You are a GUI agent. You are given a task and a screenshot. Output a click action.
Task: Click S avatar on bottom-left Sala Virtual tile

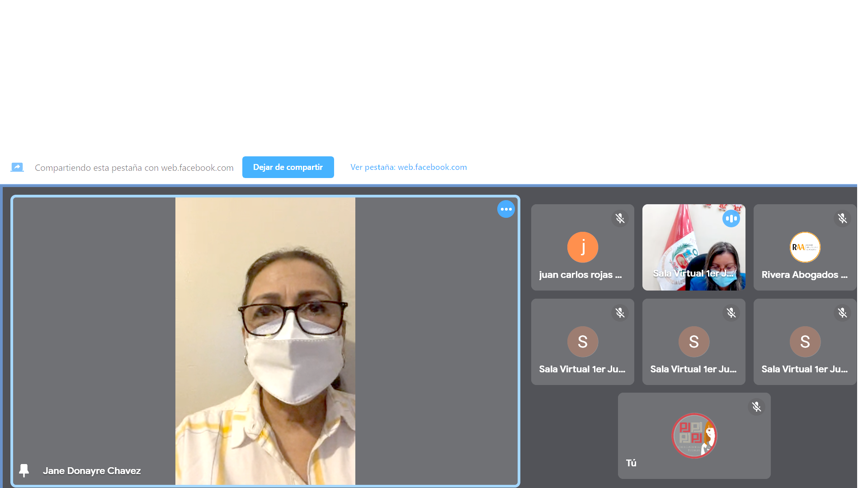click(582, 342)
